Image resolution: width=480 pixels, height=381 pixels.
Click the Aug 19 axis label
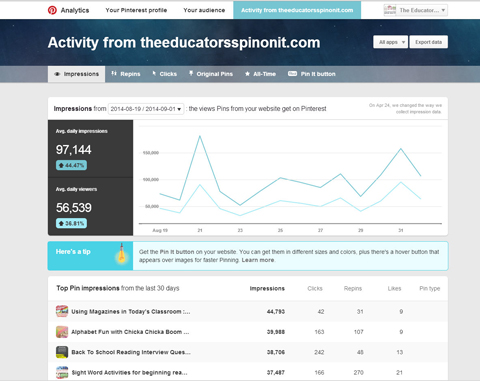(x=160, y=230)
